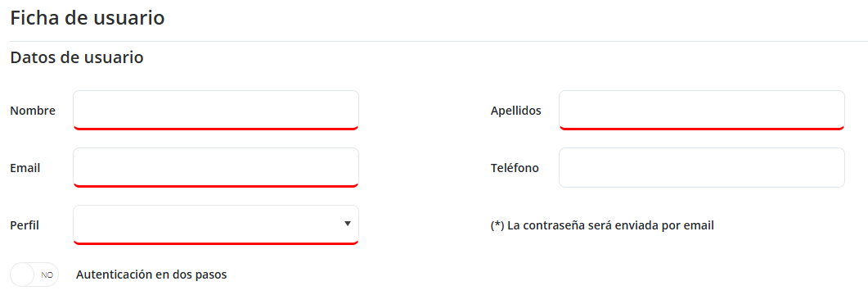The height and width of the screenshot is (295, 868).
Task: Click the Nombre label
Action: point(33,111)
